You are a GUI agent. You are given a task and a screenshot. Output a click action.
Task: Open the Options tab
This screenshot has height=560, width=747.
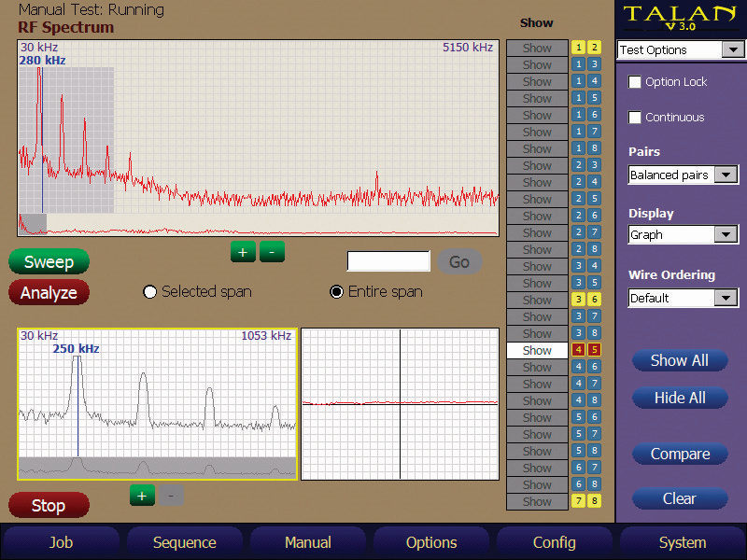coord(431,542)
